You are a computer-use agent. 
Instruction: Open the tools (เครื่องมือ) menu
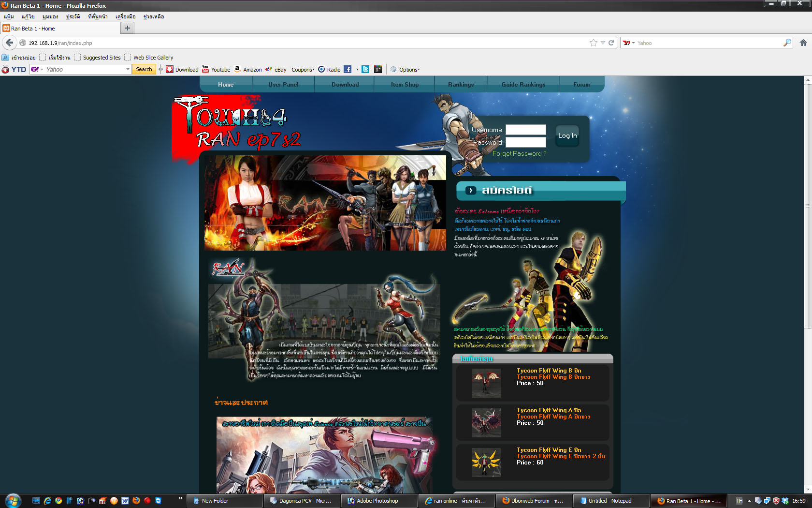click(x=125, y=16)
